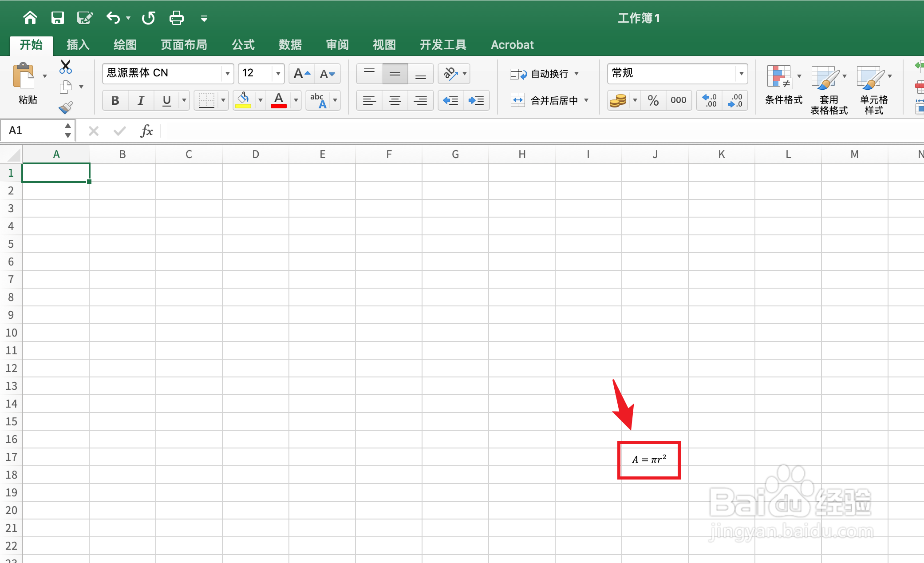Open undo history dropdown arrow
The width and height of the screenshot is (924, 563).
click(x=128, y=18)
